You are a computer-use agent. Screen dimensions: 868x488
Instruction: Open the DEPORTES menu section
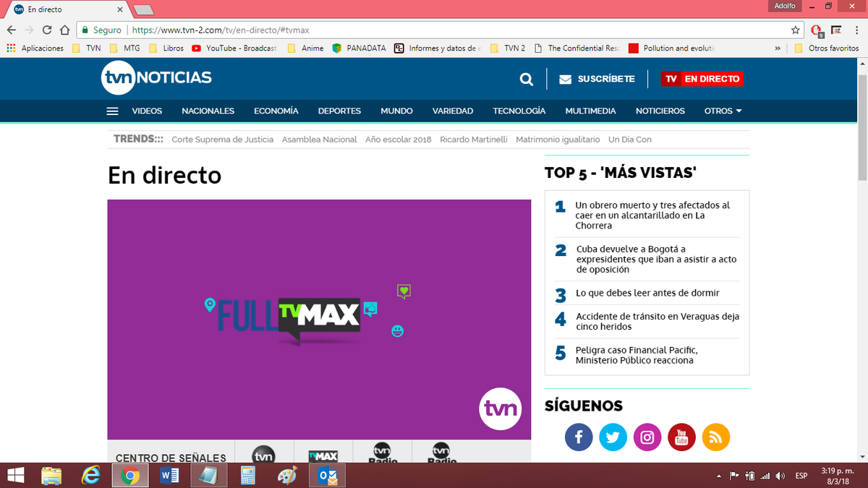(339, 111)
